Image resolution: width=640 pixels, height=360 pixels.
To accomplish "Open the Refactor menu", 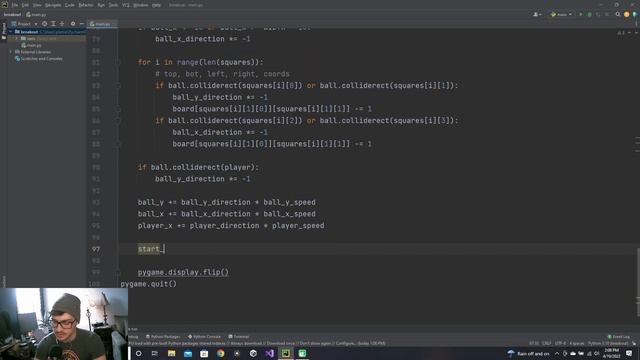I will tap(86, 5).
